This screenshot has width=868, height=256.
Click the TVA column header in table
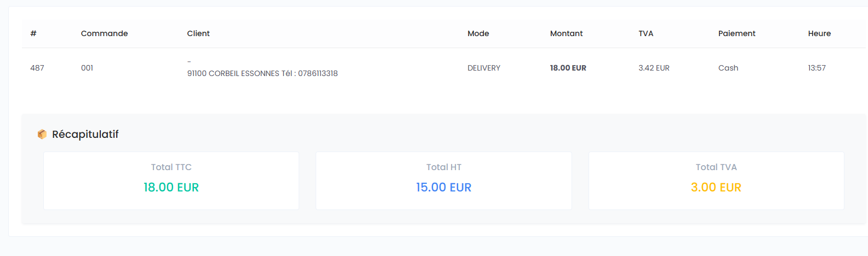point(646,33)
